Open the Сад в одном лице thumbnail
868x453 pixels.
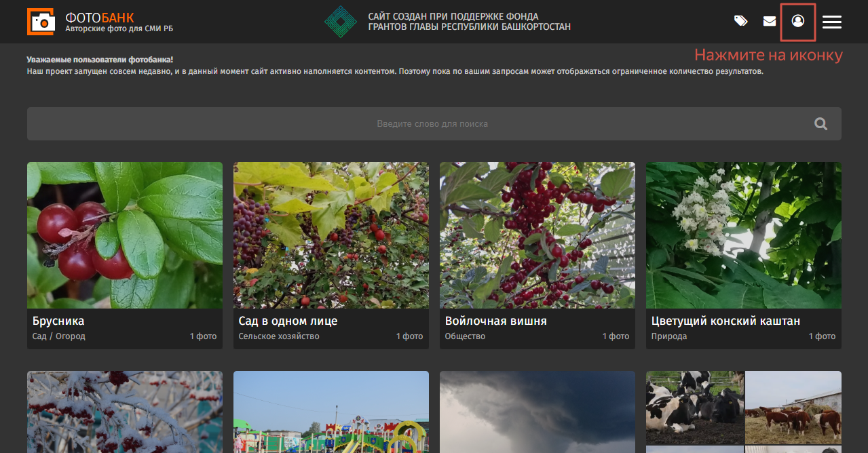point(331,235)
